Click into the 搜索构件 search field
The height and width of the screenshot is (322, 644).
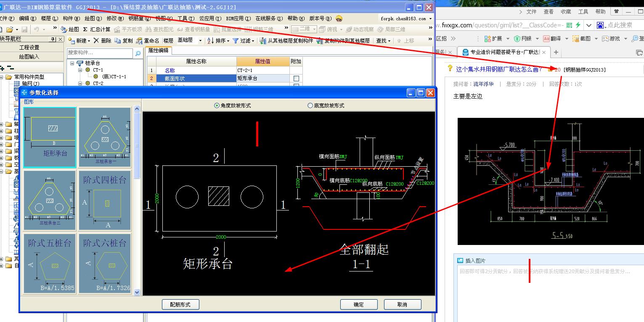[x=101, y=53]
